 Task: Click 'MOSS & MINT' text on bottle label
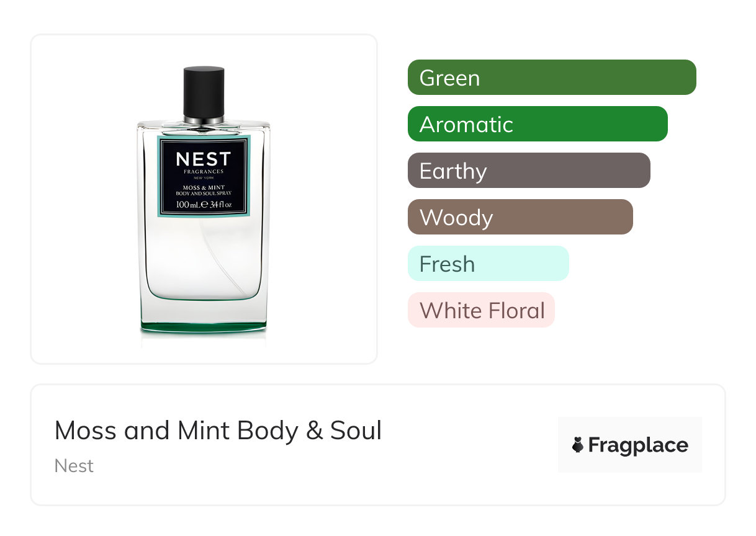point(204,187)
